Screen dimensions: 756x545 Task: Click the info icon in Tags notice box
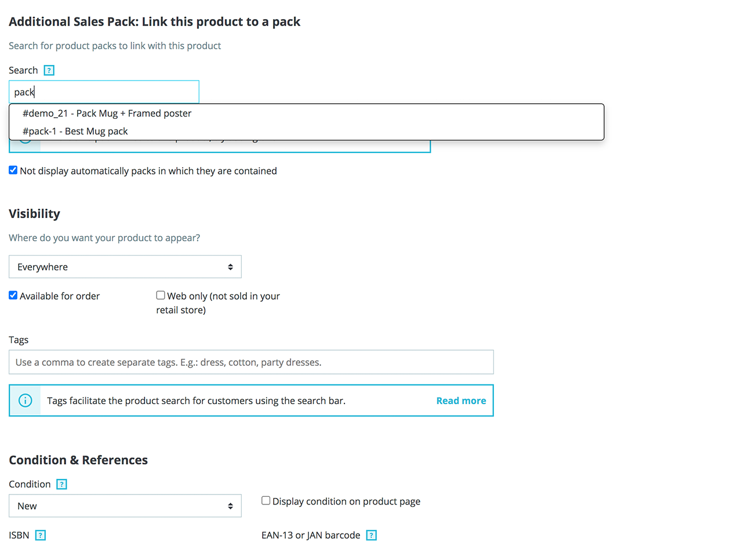(x=26, y=401)
